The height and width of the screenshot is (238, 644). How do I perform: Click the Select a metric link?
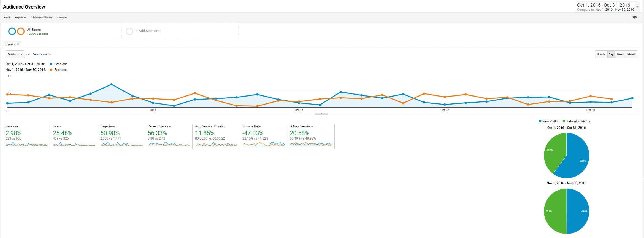[42, 54]
